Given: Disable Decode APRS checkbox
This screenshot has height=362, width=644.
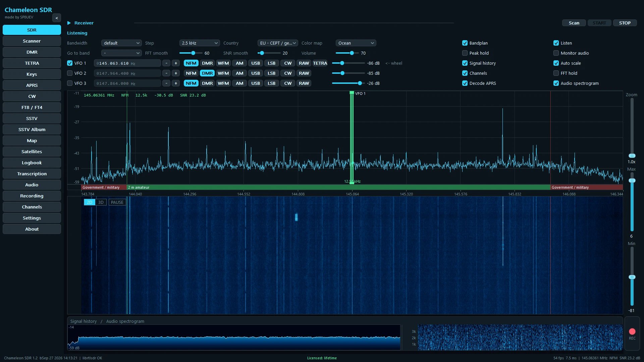Looking at the screenshot, I should [465, 83].
